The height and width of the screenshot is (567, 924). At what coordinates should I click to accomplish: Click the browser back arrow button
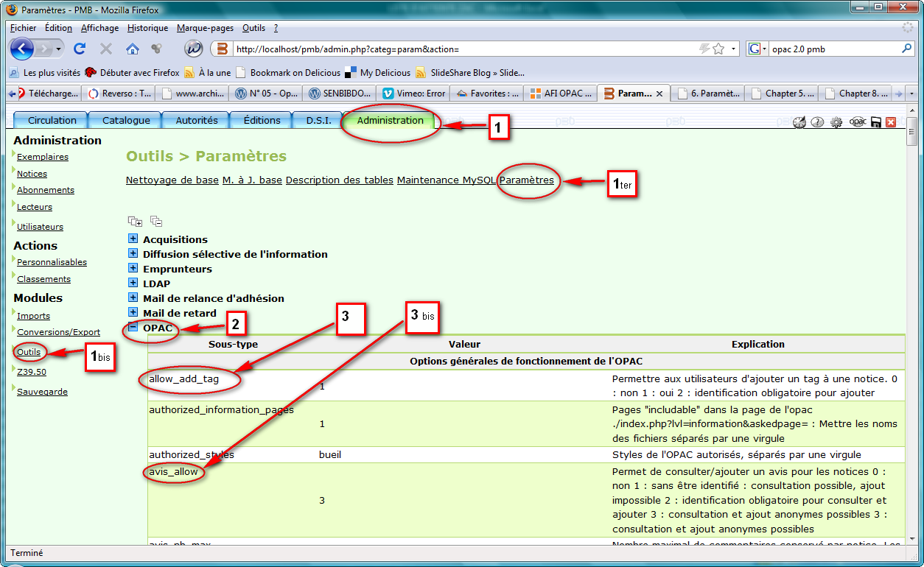coord(23,49)
